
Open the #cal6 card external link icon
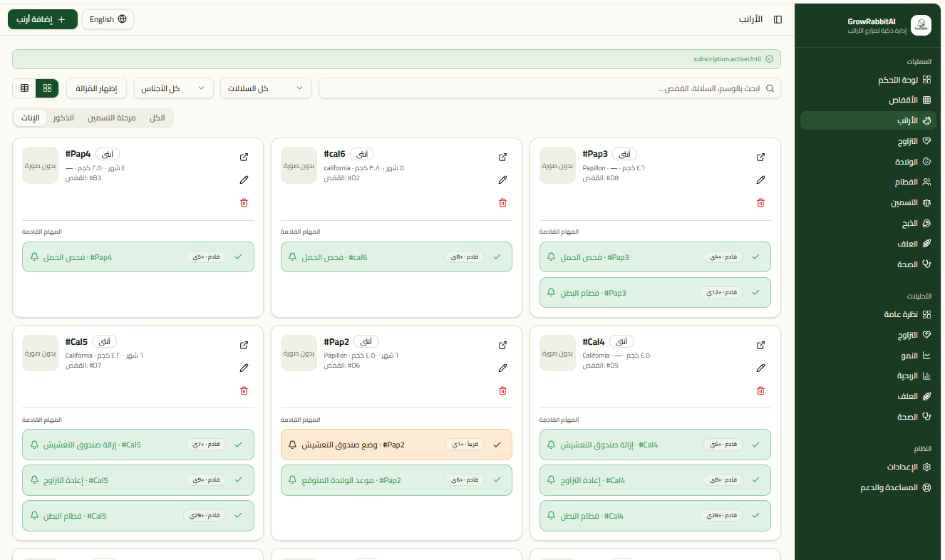click(502, 157)
